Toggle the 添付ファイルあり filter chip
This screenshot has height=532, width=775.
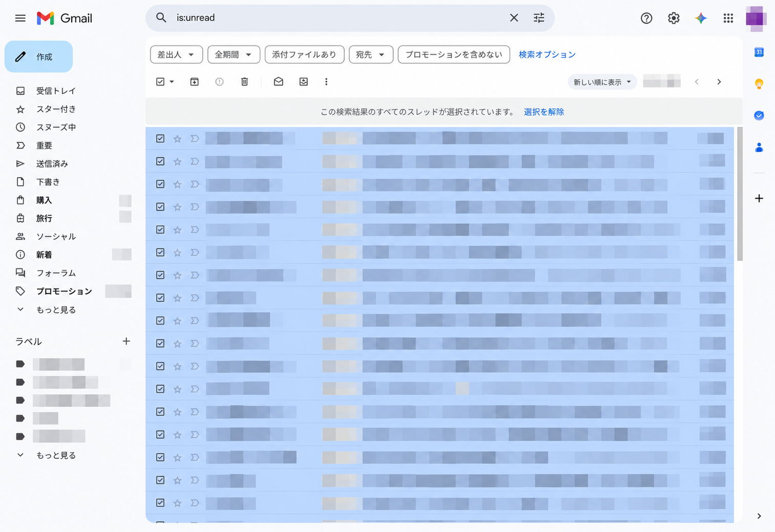(304, 55)
